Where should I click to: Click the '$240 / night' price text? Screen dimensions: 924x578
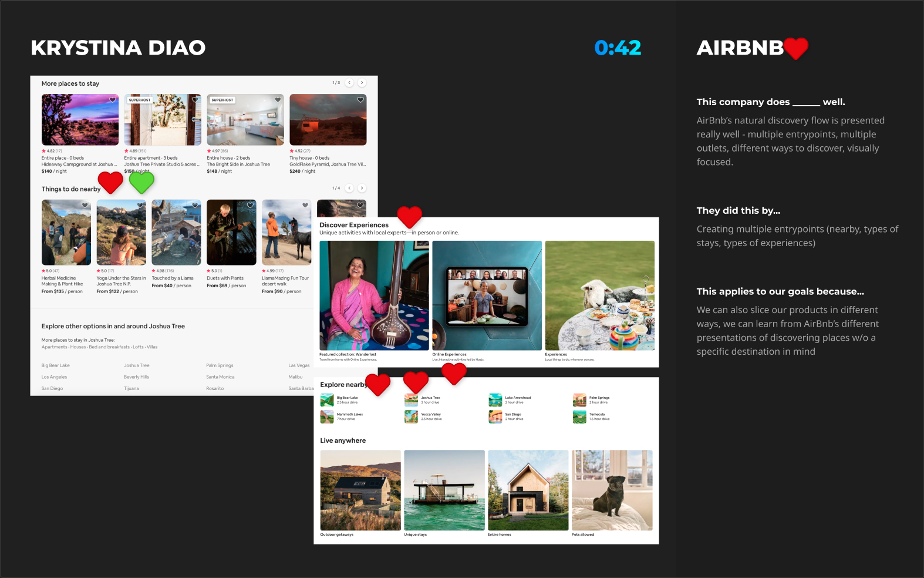click(302, 171)
